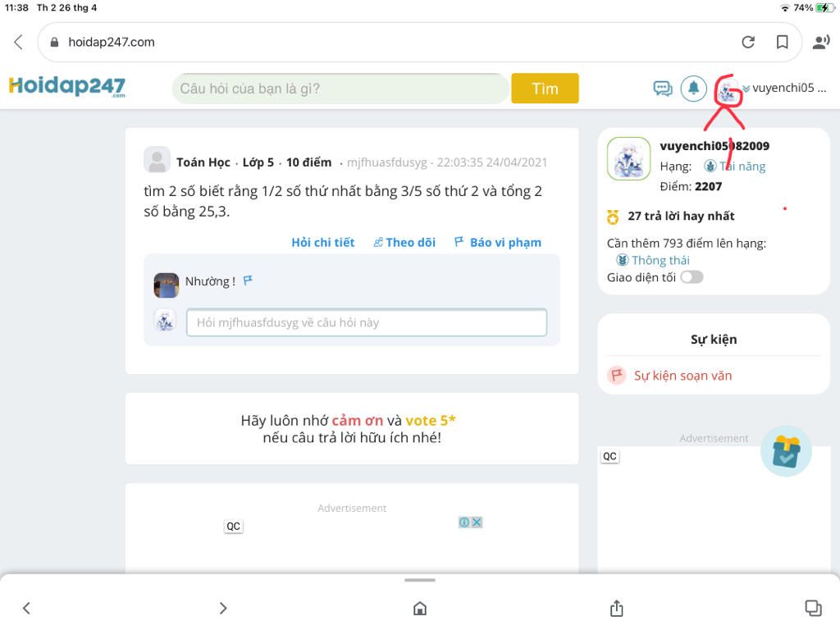Flag the Nhường! comment
The width and height of the screenshot is (840, 630).
pyautogui.click(x=248, y=281)
